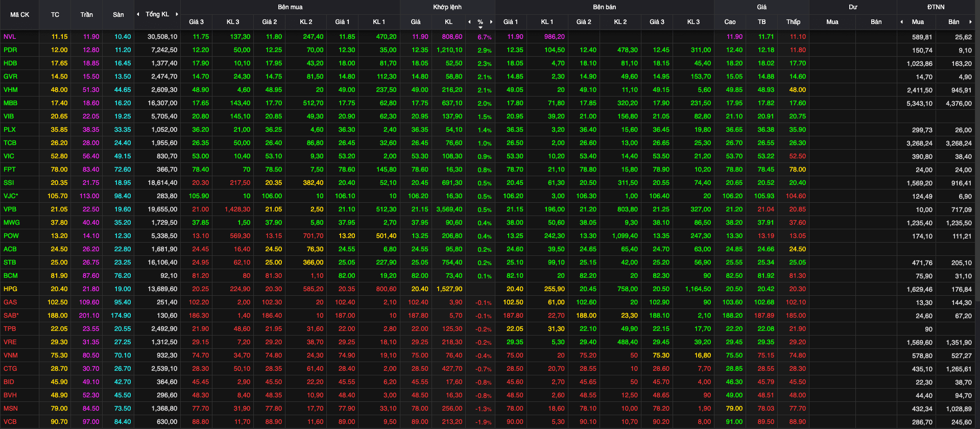Click KL 1 header under Bên mua

click(379, 22)
